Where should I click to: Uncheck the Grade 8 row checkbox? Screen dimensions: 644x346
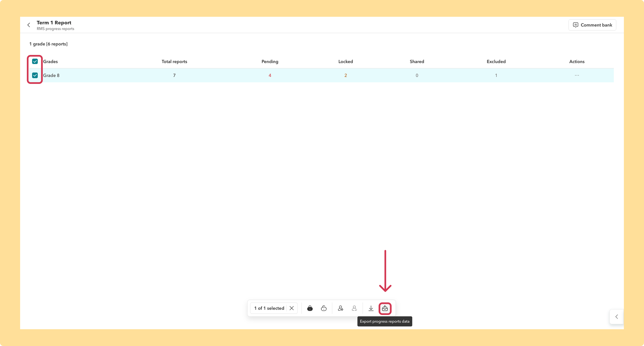coord(35,75)
